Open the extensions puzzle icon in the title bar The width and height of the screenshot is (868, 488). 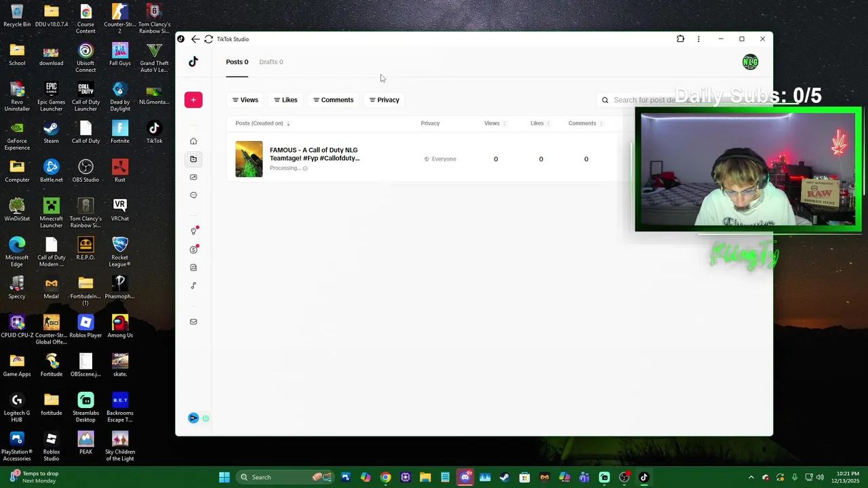[680, 39]
